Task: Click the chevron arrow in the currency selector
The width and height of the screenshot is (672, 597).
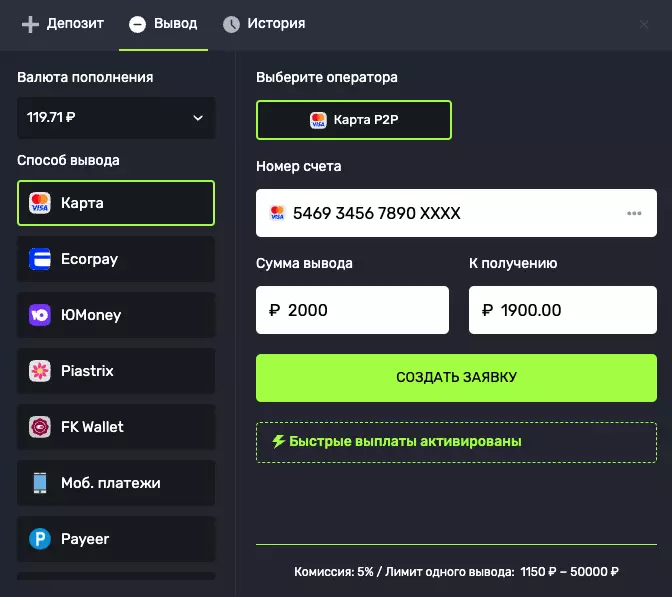Action: point(198,118)
